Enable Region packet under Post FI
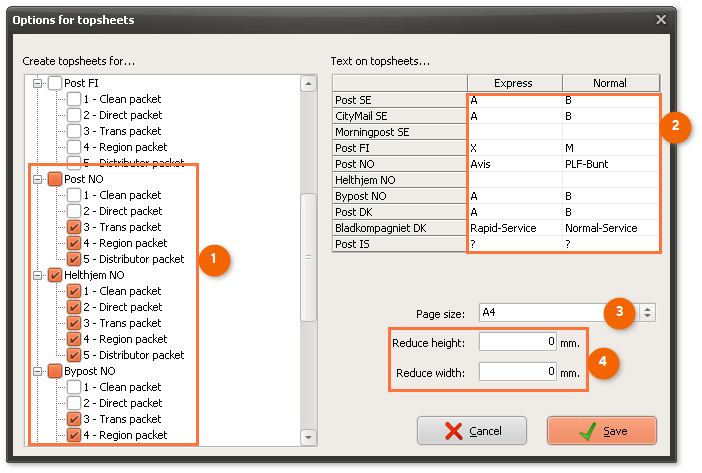 point(74,147)
